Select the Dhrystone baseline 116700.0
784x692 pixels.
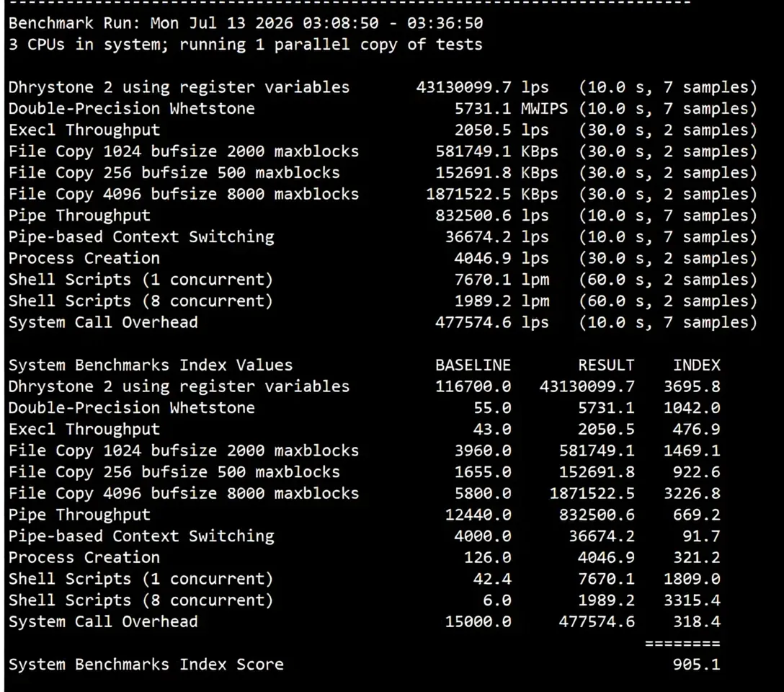pyautogui.click(x=473, y=386)
